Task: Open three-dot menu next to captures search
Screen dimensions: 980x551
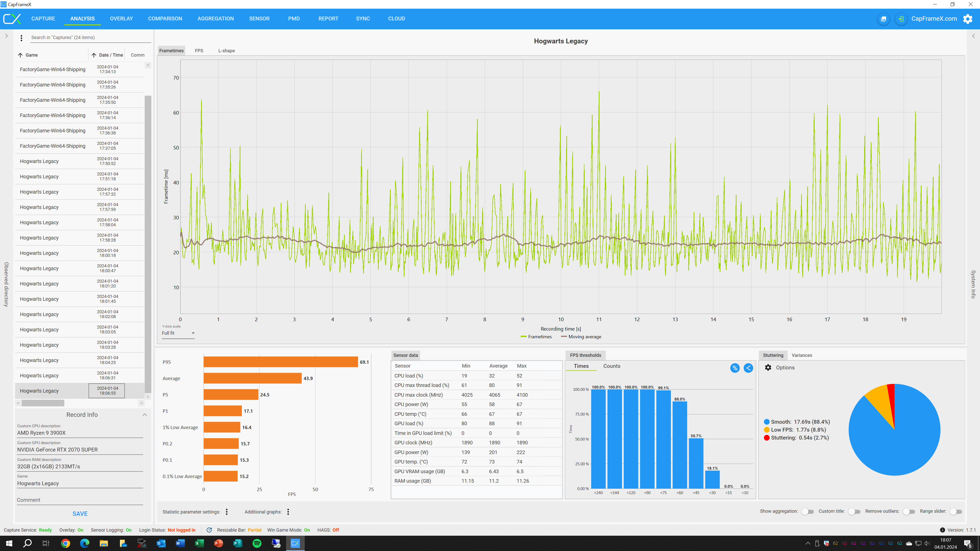Action: pyautogui.click(x=21, y=38)
